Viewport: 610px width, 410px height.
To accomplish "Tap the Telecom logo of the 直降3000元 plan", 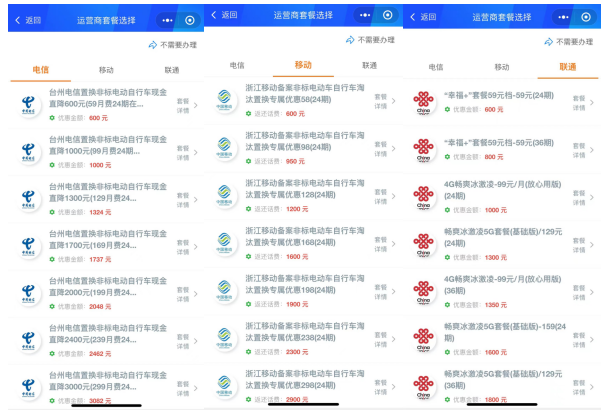I will [28, 387].
